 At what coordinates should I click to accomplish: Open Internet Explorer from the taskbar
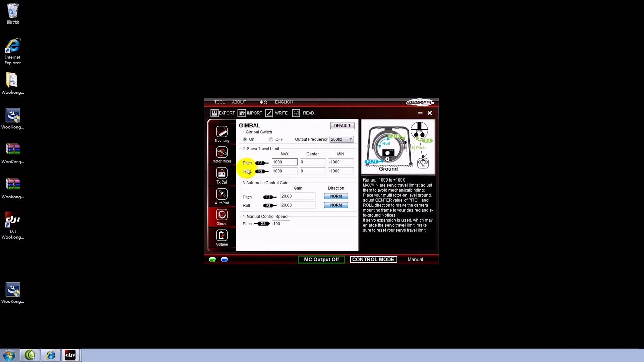[51, 355]
